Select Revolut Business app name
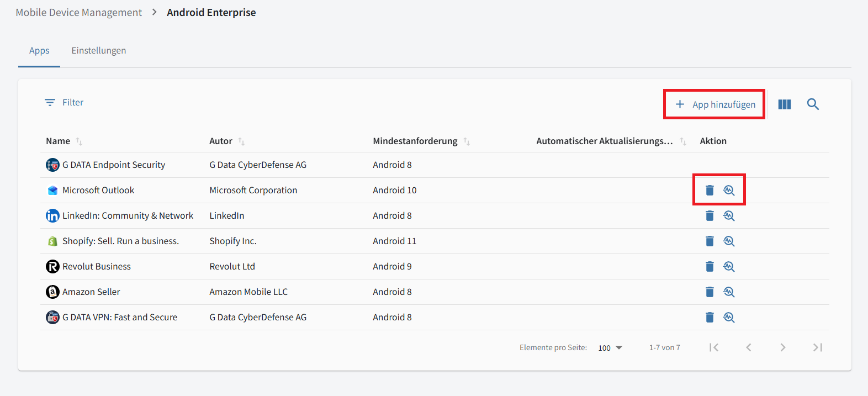868x396 pixels. point(97,267)
